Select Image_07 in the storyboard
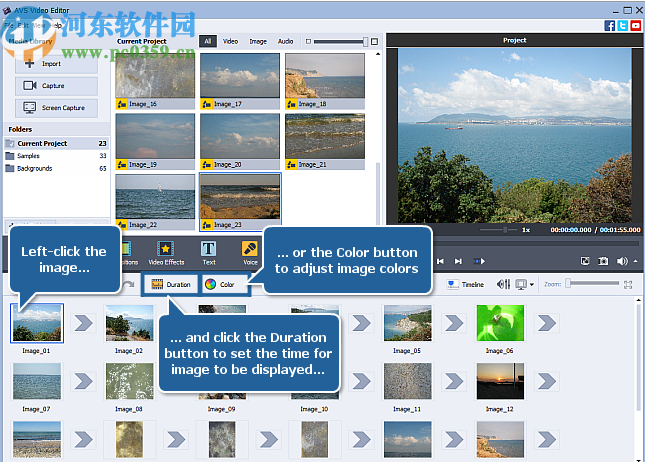Image resolution: width=645 pixels, height=462 pixels. coord(37,381)
